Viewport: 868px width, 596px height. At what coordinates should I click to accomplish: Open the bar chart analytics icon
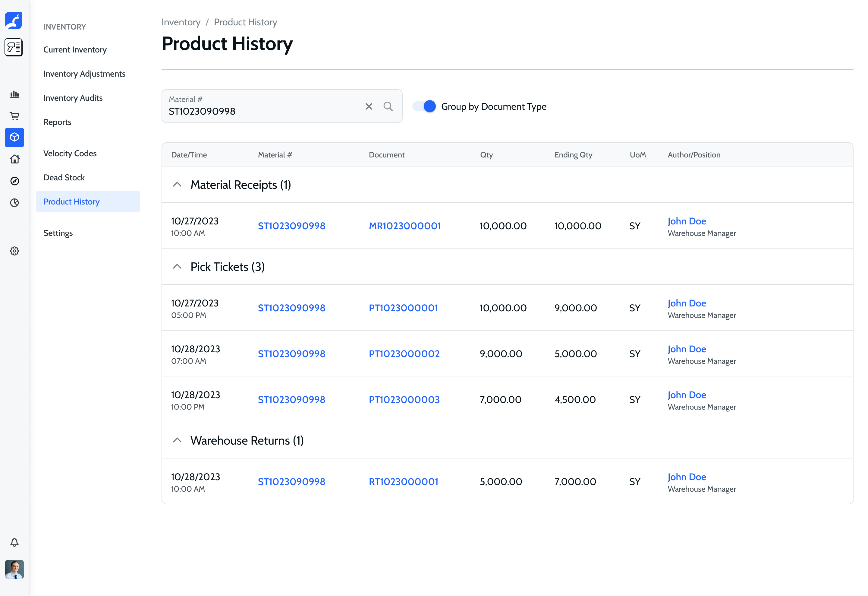pos(14,94)
